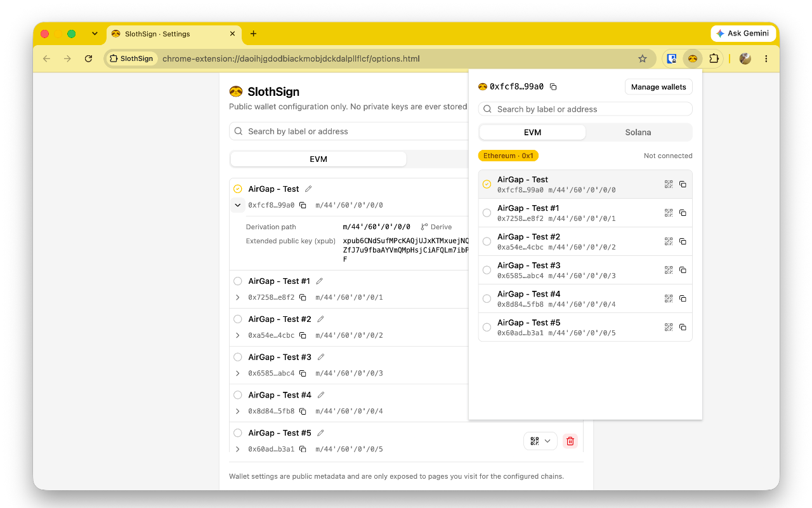Copy the 0xfcf8…99a0 address in popup header

553,87
